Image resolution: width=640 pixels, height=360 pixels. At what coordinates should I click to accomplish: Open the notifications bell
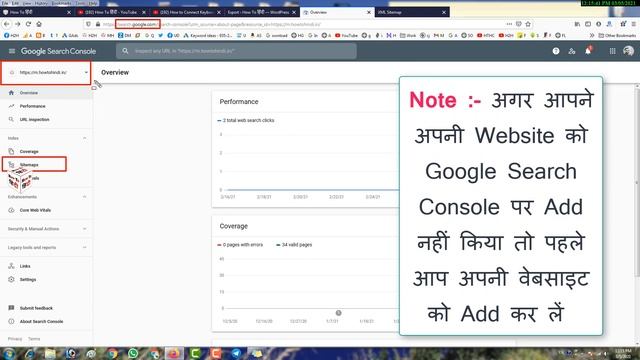588,51
